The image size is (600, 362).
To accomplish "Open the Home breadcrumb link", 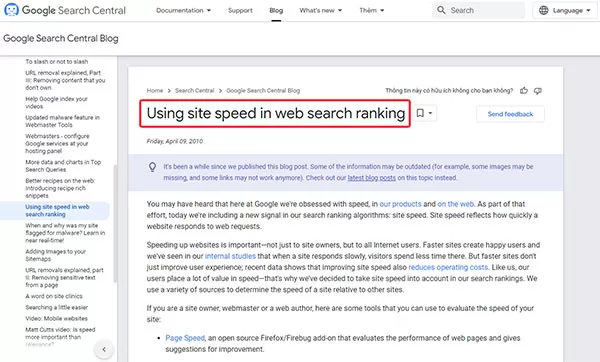I will [x=155, y=91].
